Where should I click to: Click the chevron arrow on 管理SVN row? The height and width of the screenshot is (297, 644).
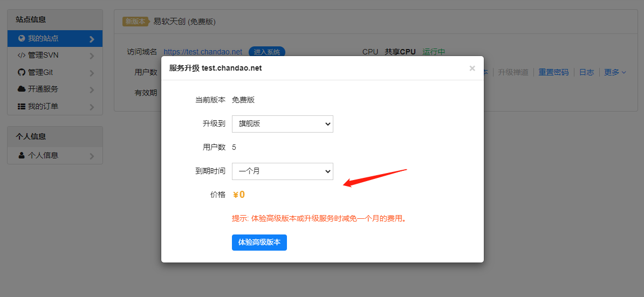coord(92,56)
